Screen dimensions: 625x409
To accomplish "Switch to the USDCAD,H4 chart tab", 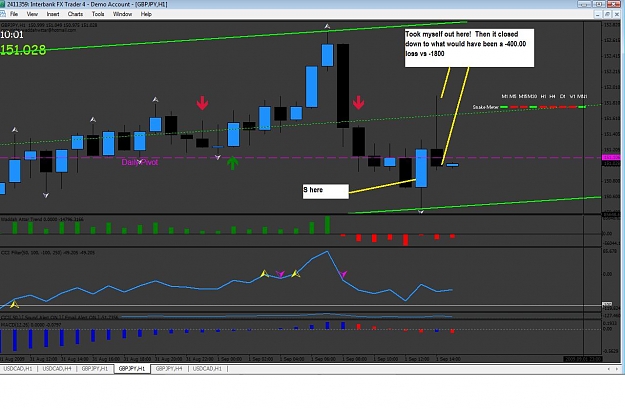I will point(57,369).
